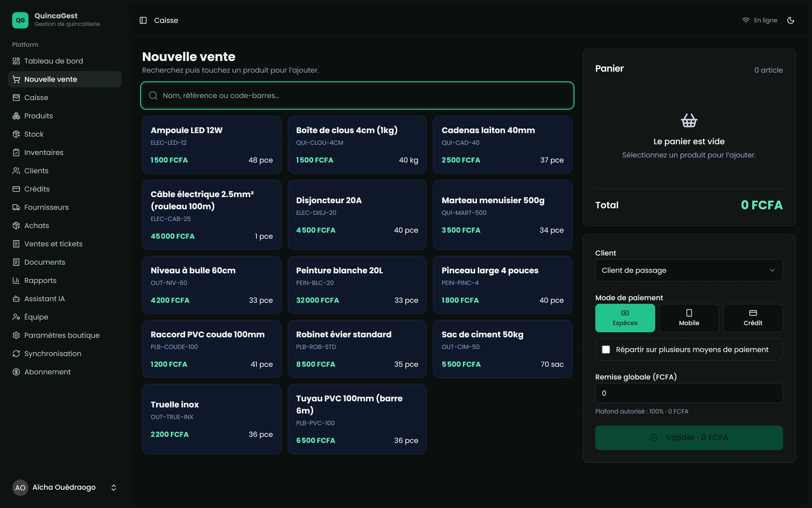The height and width of the screenshot is (508, 812).
Task: Select Crédit payment mode
Action: coord(753,318)
